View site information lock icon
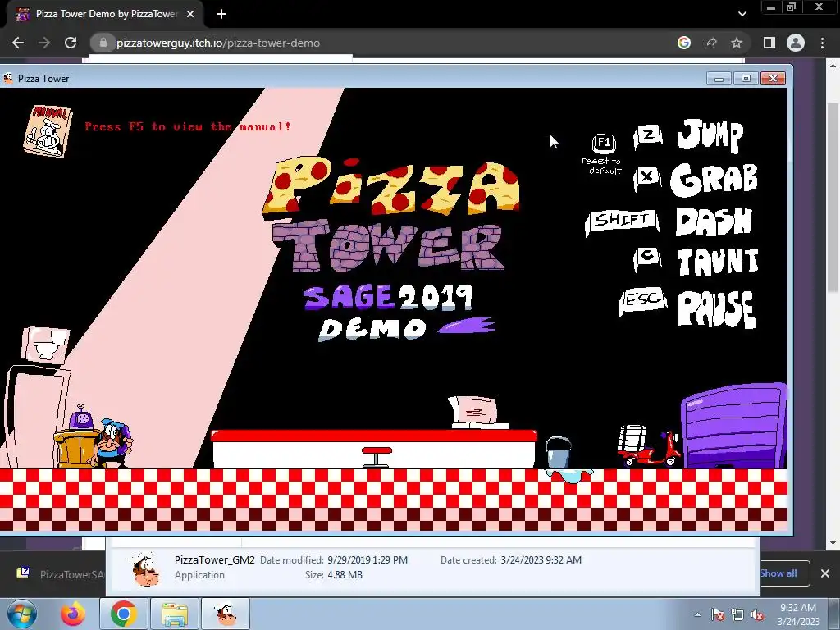Screen dimensions: 840x630 coord(103,43)
